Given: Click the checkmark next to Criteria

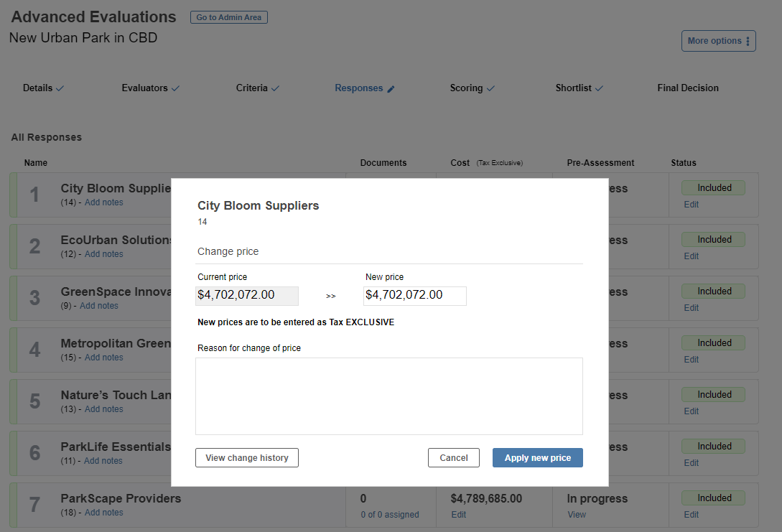Looking at the screenshot, I should pos(275,88).
